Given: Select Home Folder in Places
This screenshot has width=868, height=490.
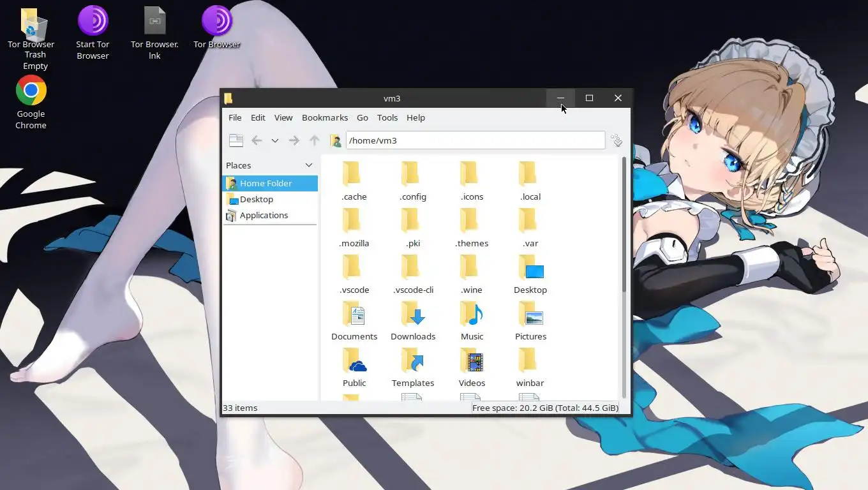Looking at the screenshot, I should tap(270, 183).
